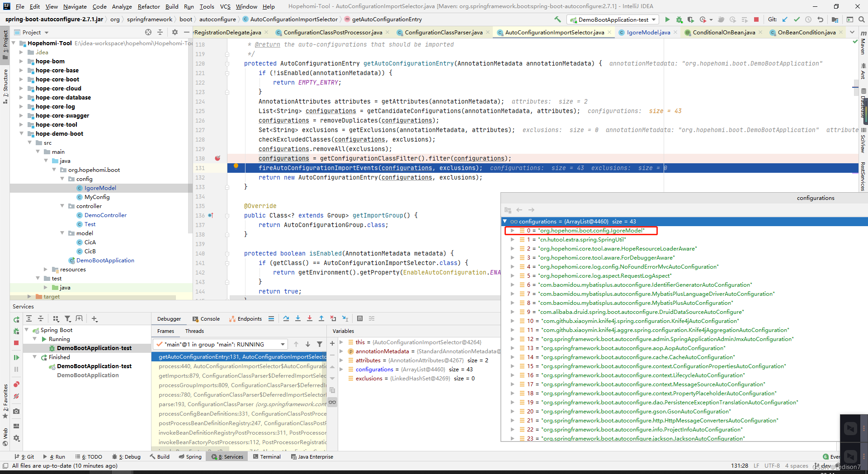Toggle the View Breakpoints red circles icon
The width and height of the screenshot is (868, 474).
(x=16, y=384)
